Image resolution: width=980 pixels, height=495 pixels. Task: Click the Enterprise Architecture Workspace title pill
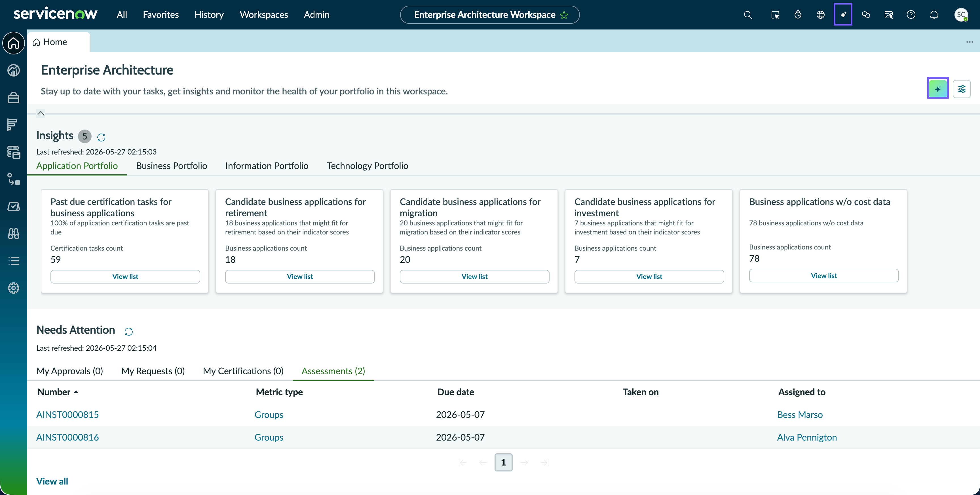point(490,15)
